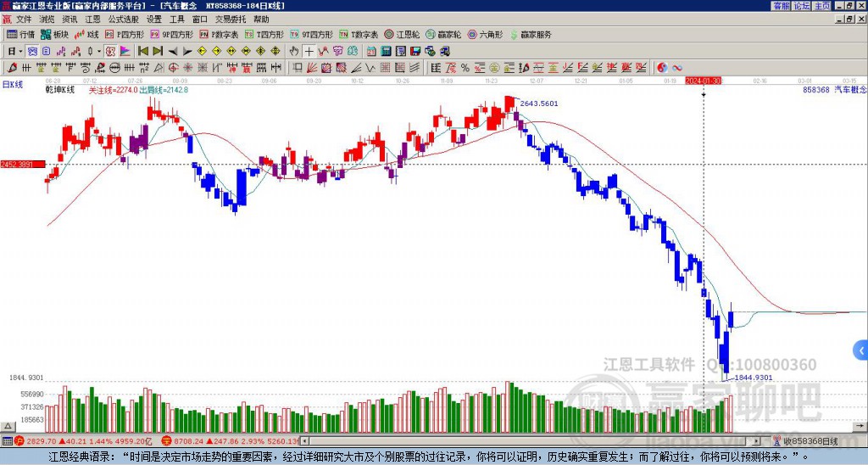Viewport: 868px width, 465px height.
Task: Toggle the crosshair cursor tool
Action: [x=309, y=52]
